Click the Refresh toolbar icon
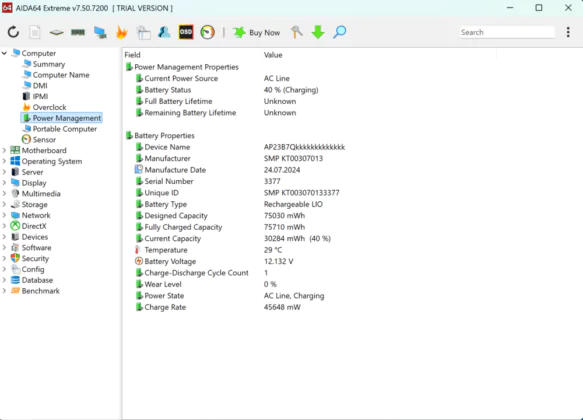The height and width of the screenshot is (420, 583). tap(13, 32)
